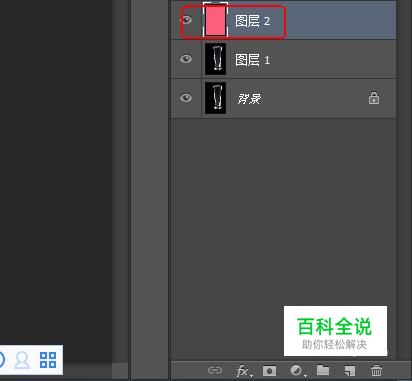Select the 图层 1 layer name
This screenshot has height=381, width=412.
[252, 60]
